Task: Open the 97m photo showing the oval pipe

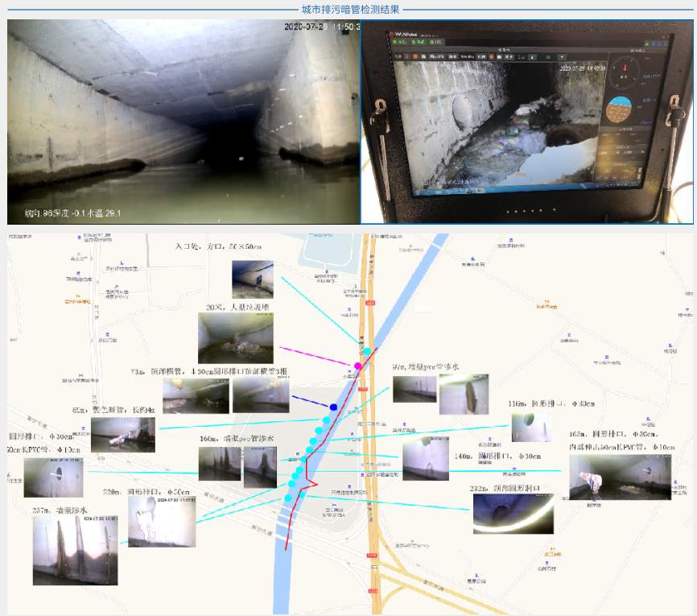Action: [x=464, y=395]
